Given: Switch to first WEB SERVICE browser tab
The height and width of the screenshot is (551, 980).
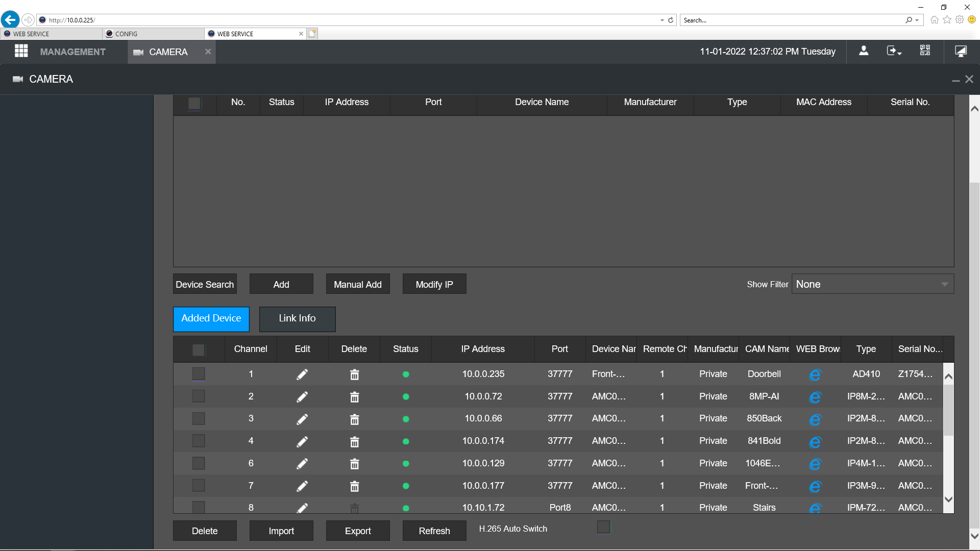Looking at the screenshot, I should pos(51,34).
